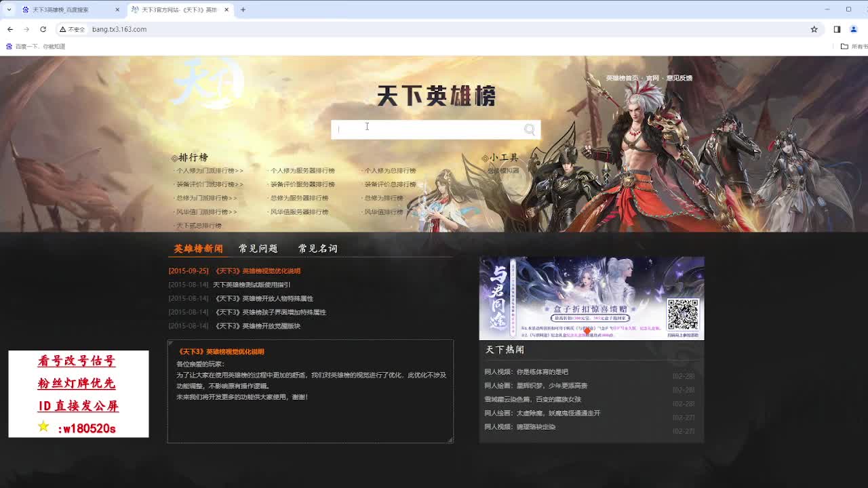Click the browser back arrow
Viewport: 868px width, 488px height.
[10, 29]
